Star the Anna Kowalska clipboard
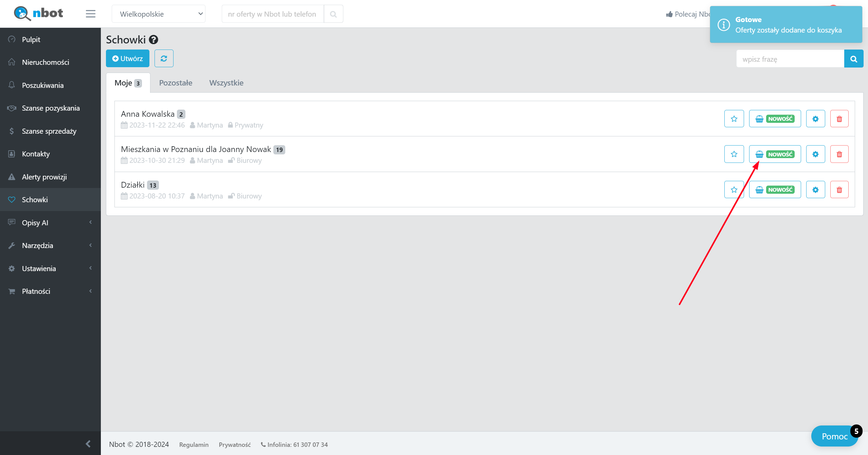868x455 pixels. pos(734,119)
